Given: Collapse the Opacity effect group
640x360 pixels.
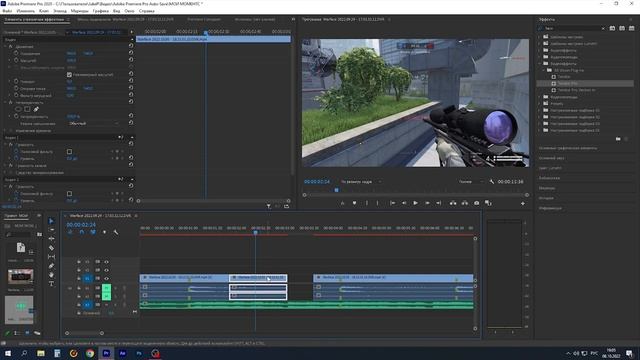Looking at the screenshot, I should pyautogui.click(x=6, y=102).
